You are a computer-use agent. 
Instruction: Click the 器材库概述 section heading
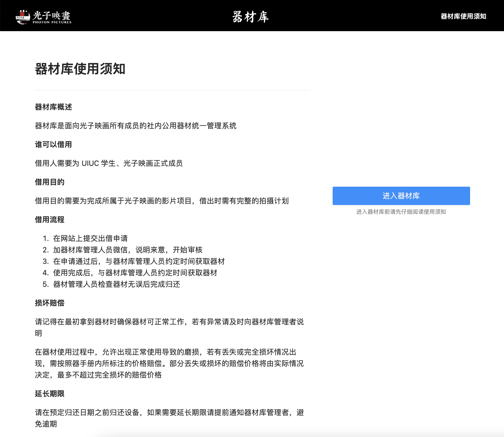click(x=53, y=107)
